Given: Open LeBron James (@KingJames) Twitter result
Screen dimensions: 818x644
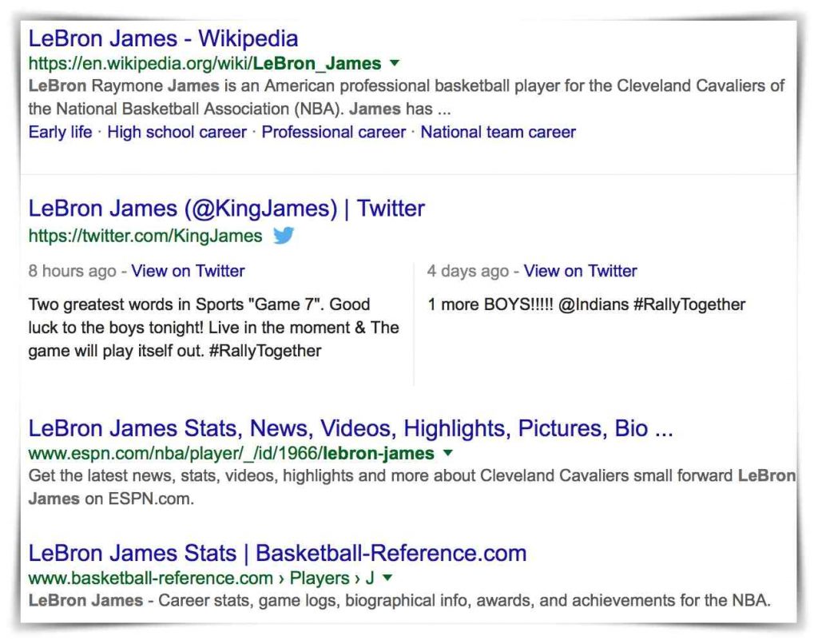Looking at the screenshot, I should [x=226, y=209].
